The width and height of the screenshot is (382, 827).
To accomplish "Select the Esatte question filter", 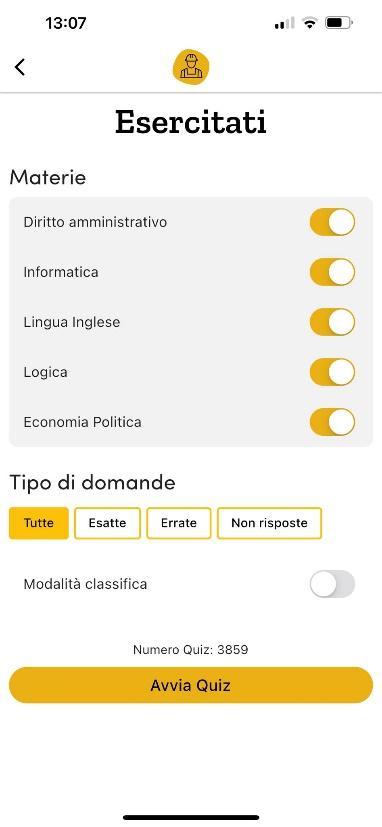I will (108, 523).
